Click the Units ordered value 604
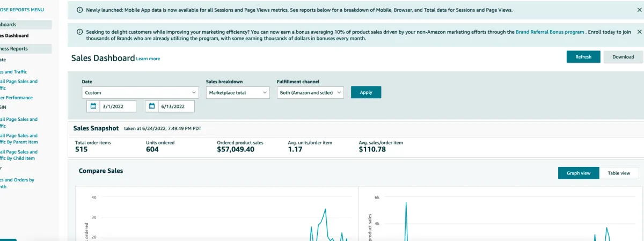 [152, 149]
